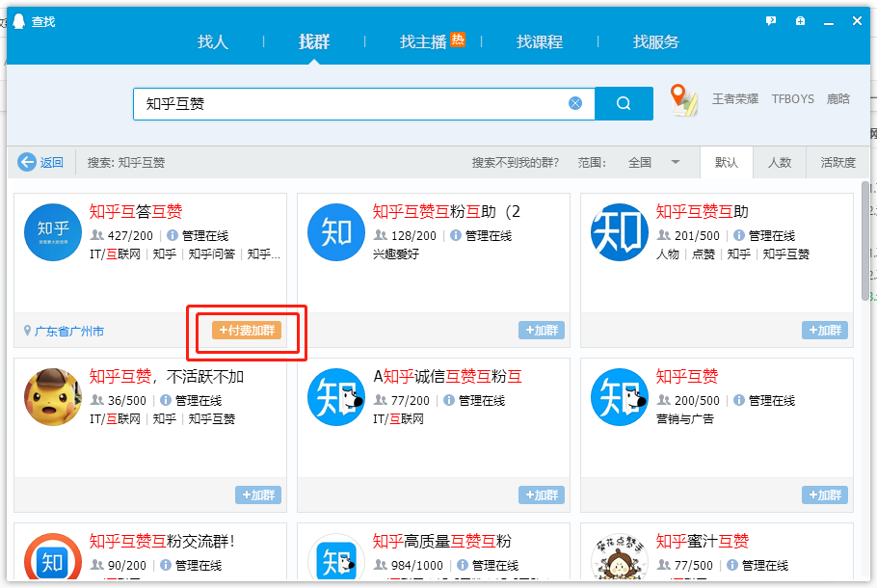Sort results by 人数

pos(780,162)
